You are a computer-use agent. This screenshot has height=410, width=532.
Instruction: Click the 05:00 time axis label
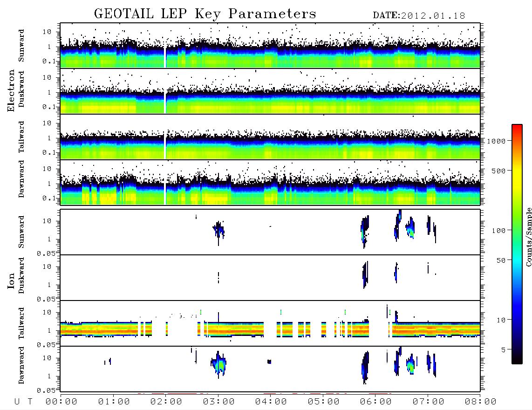click(x=324, y=402)
